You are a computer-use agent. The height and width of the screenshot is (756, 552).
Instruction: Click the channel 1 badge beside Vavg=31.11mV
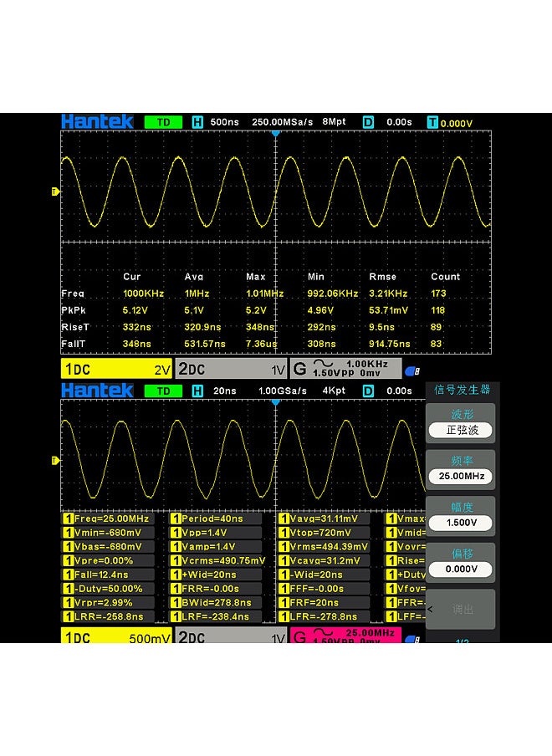click(284, 518)
